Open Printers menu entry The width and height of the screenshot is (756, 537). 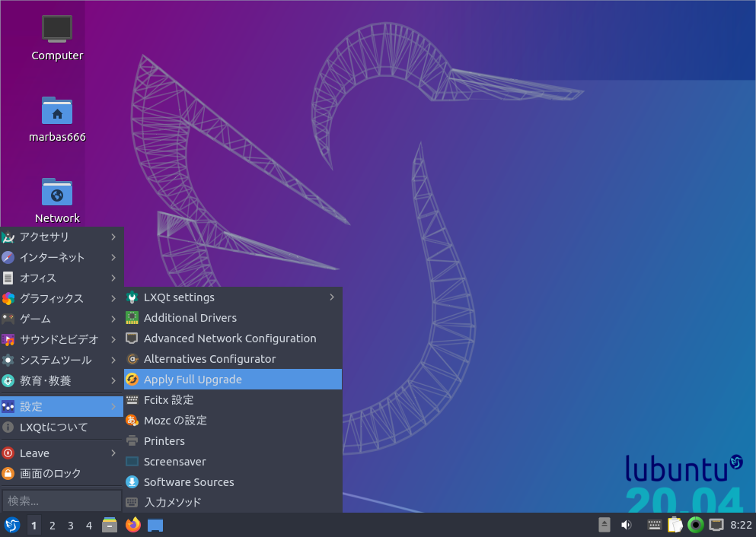pos(233,440)
